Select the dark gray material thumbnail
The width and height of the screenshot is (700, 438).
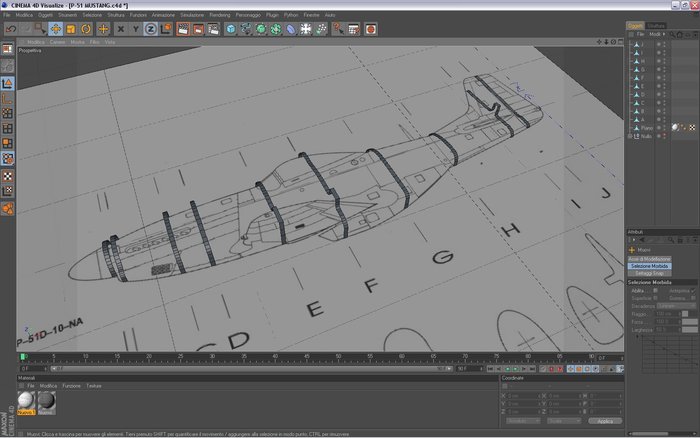click(x=46, y=401)
